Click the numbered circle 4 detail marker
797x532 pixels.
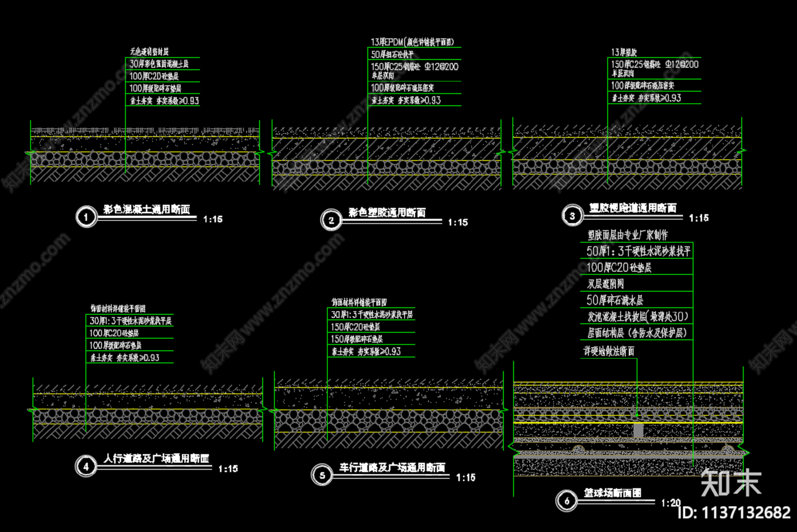86,466
